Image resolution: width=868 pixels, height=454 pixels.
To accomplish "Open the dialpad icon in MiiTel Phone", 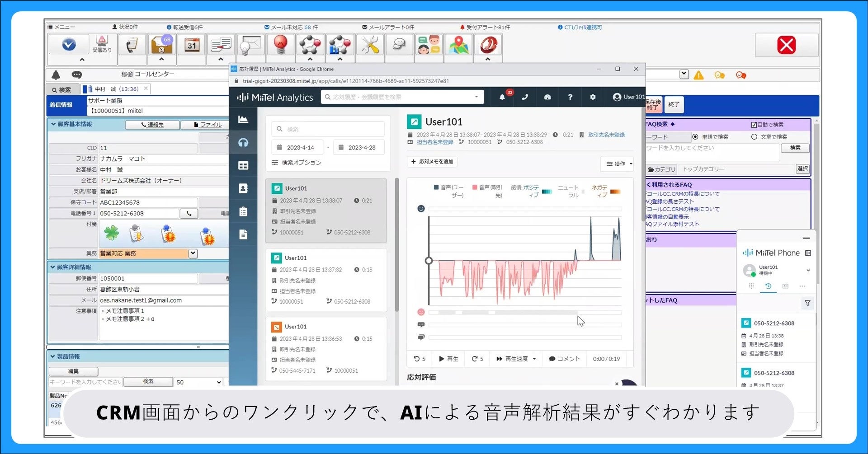I will click(751, 286).
